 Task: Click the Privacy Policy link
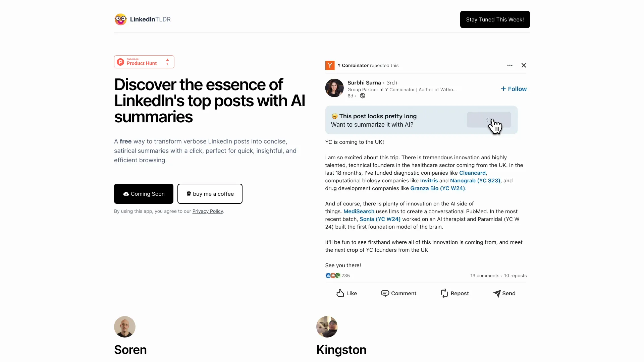[x=207, y=211]
